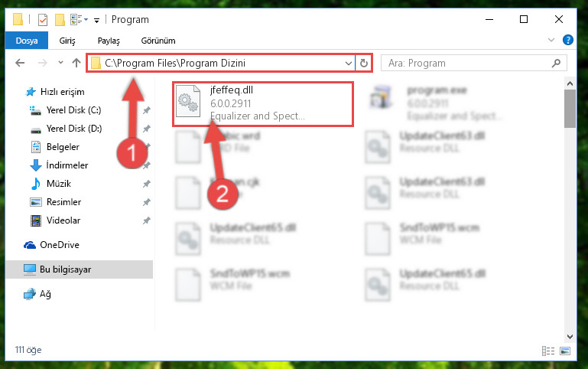The width and height of the screenshot is (588, 369).
Task: Click the vertical scrollbar thumb
Action: tap(570, 109)
